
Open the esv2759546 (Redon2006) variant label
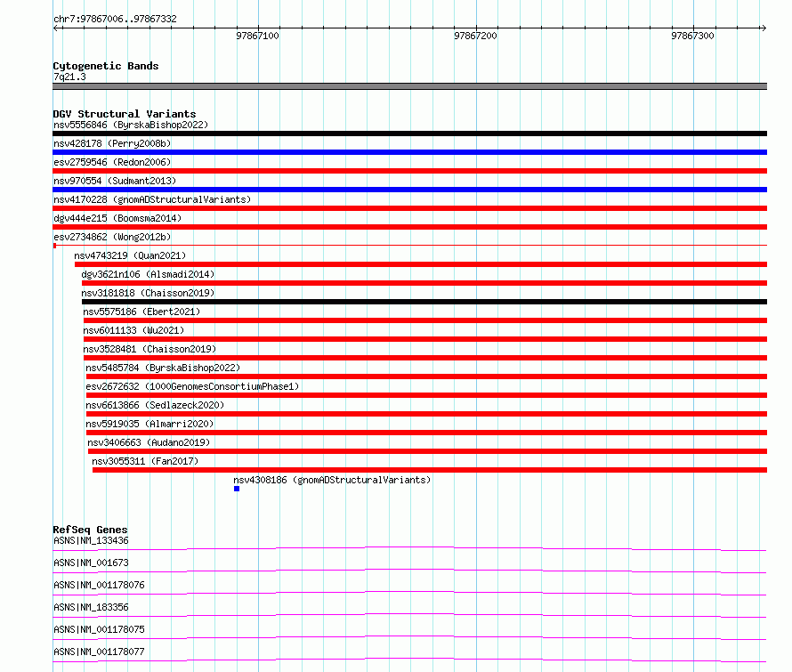112,162
